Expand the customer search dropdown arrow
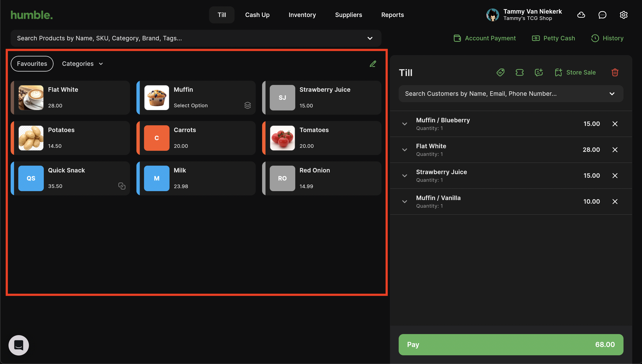Screen dimensions: 642x364 [612, 94]
